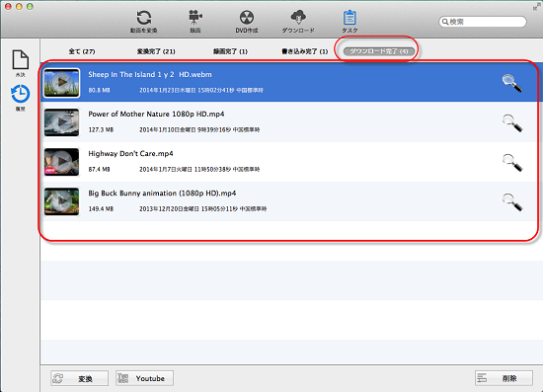Select 'Power of Mother Nature 1080p HD.mp4'
Viewport: 543px width, 392px height.
(x=156, y=114)
